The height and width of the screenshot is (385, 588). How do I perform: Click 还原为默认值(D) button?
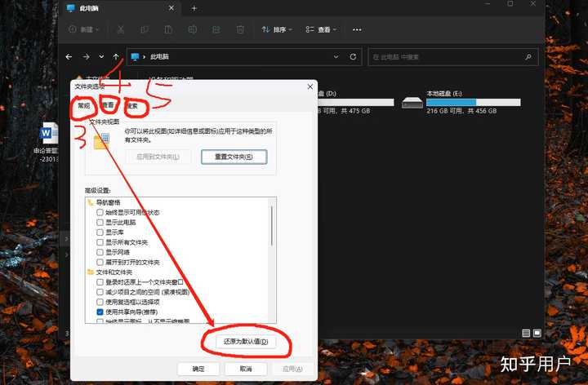tap(246, 342)
